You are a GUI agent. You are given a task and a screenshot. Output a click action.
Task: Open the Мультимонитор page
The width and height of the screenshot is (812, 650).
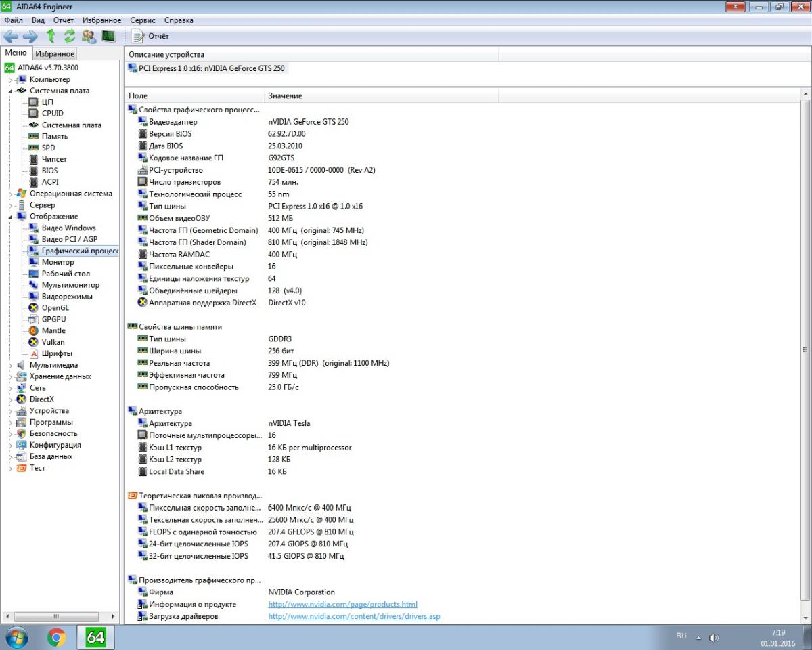(70, 285)
